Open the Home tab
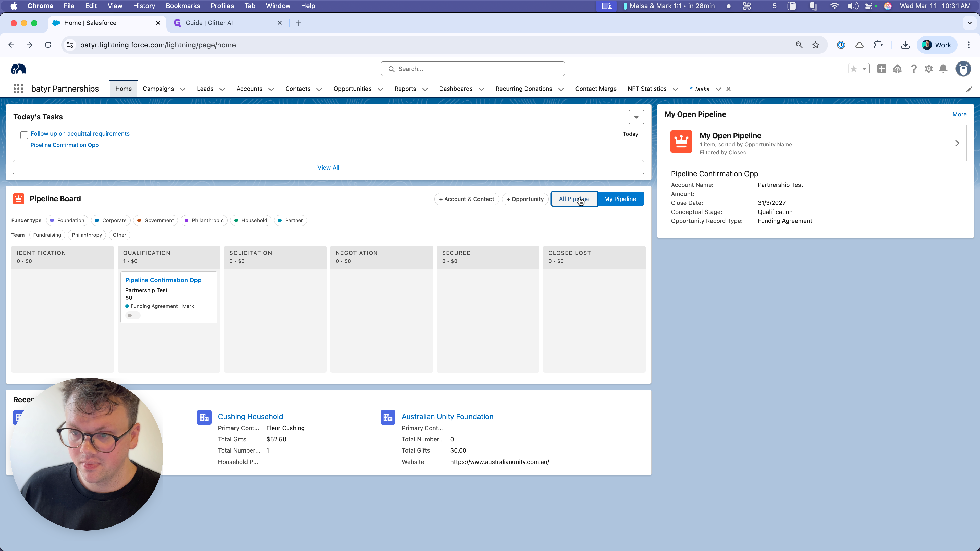Viewport: 980px width, 551px height. (x=124, y=89)
